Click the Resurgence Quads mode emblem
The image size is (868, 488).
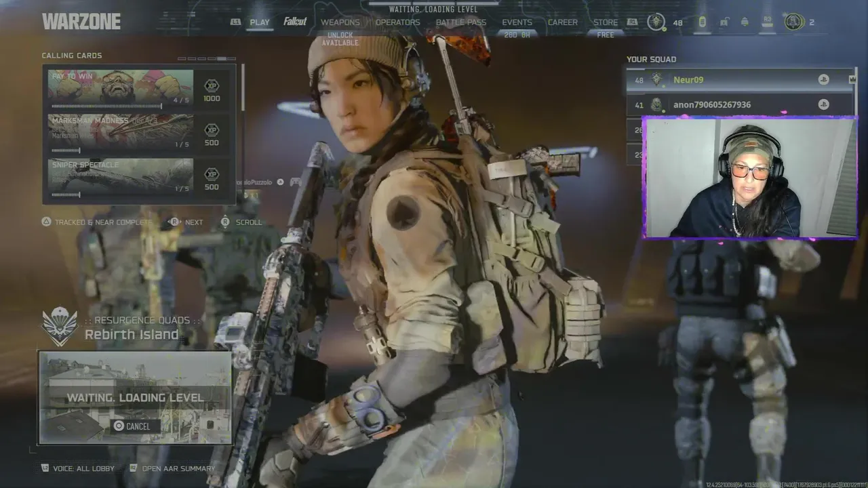pos(60,327)
